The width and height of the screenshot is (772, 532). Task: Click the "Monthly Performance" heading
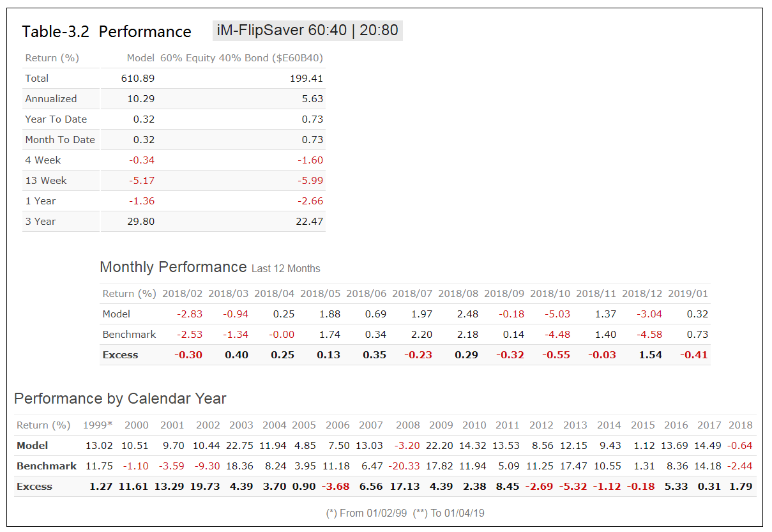coord(173,267)
